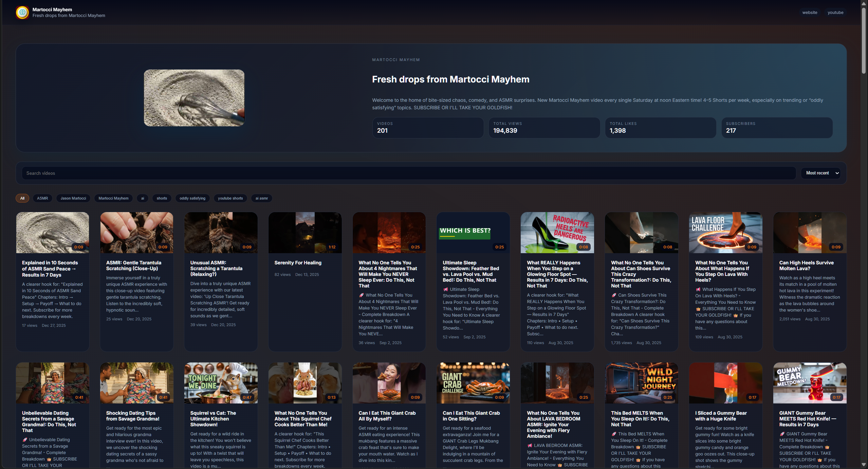This screenshot has width=868, height=469.
Task: Open the 'Most recent' sort dropdown
Action: pyautogui.click(x=821, y=173)
